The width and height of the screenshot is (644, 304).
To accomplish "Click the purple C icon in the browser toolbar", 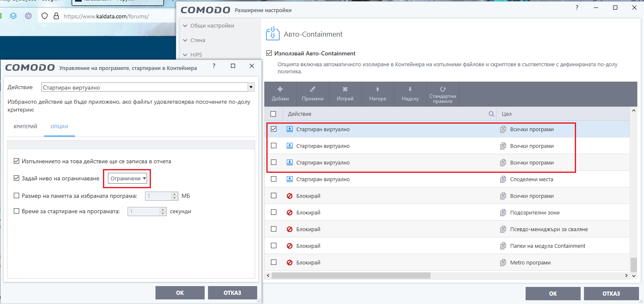I will (28, 16).
